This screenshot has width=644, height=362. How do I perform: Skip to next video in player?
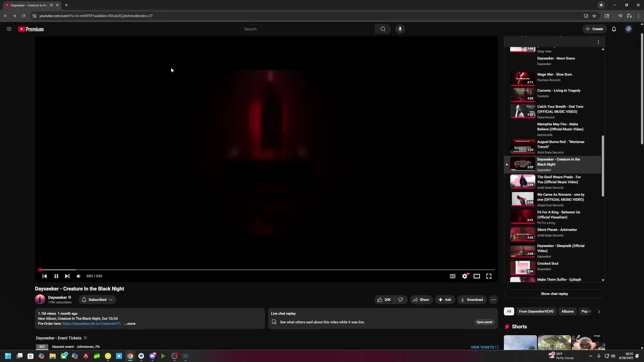pos(67,276)
